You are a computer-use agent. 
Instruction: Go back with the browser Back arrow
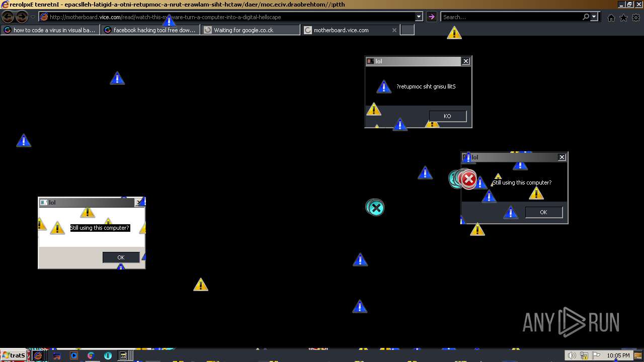point(8,17)
